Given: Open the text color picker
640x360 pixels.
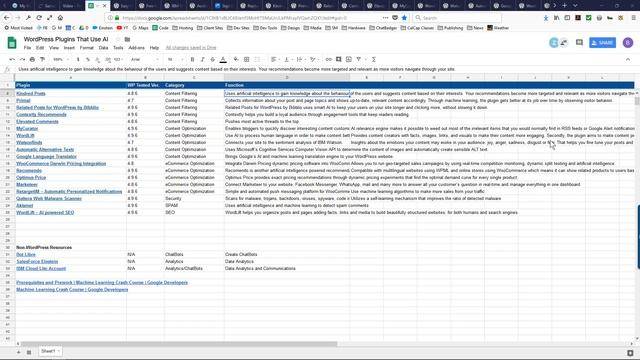Looking at the screenshot, I should [223, 60].
